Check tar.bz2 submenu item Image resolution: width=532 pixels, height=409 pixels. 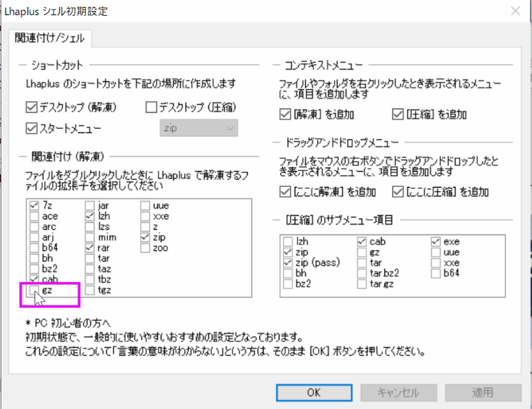click(x=362, y=273)
